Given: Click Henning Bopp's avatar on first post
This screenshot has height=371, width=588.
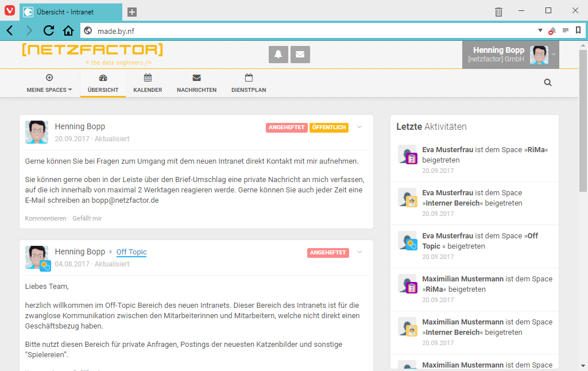Looking at the screenshot, I should point(37,132).
